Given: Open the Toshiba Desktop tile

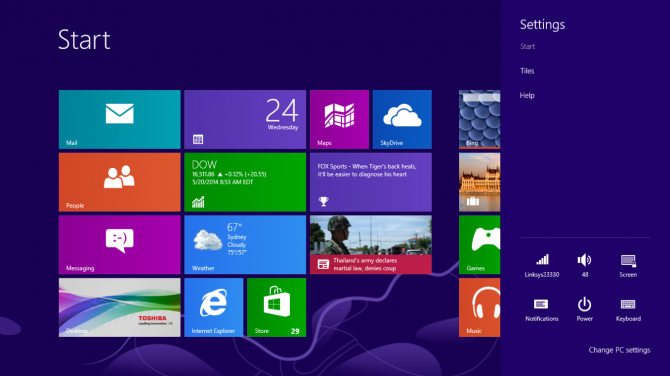Looking at the screenshot, I should (x=120, y=308).
